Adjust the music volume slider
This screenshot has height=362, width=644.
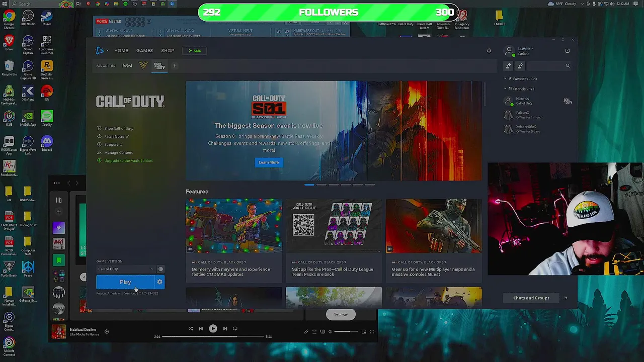coord(346,332)
